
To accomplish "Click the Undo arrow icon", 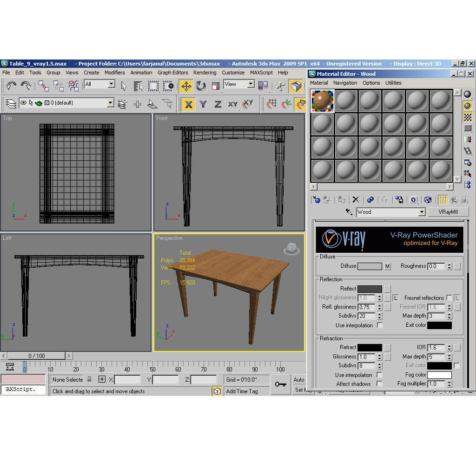I will [x=11, y=86].
